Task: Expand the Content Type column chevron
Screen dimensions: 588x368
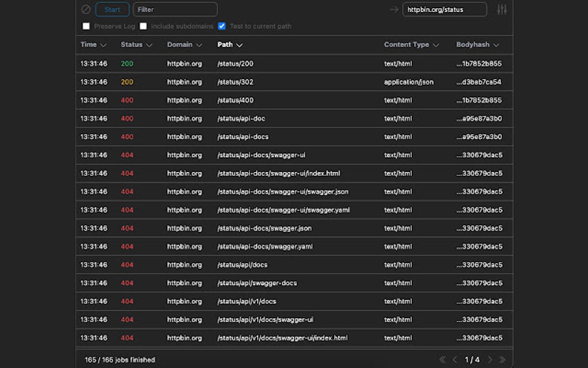Action: (x=436, y=45)
